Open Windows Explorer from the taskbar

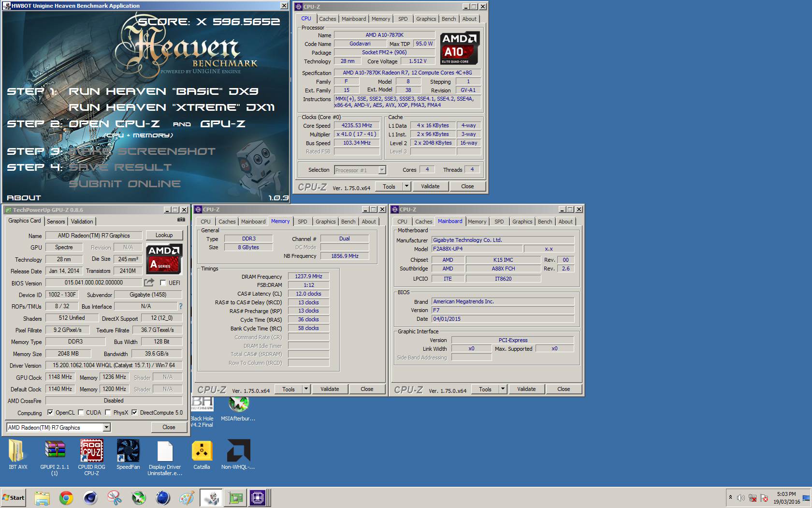[x=42, y=498]
